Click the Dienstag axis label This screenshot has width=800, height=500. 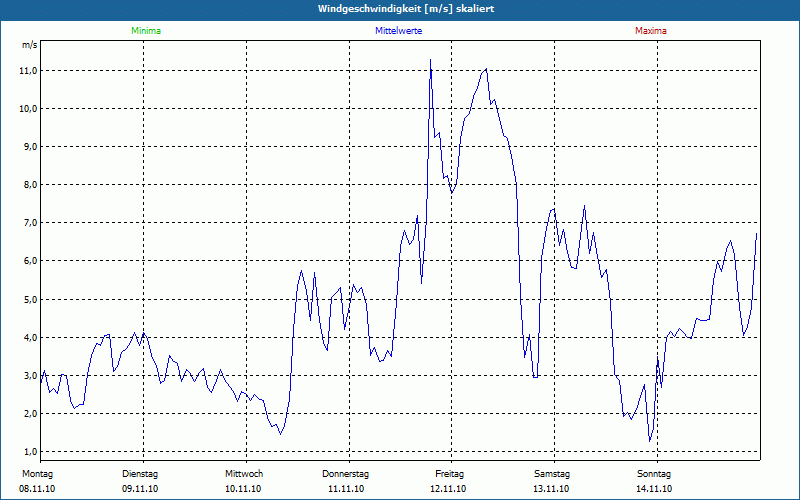coord(140,474)
